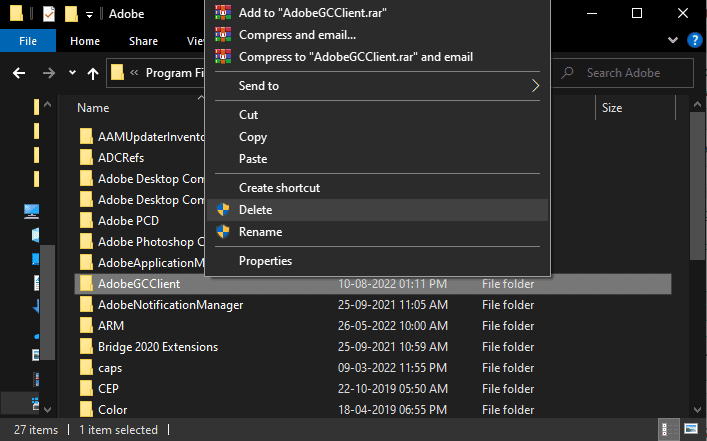Viewport: 707px width, 441px height.
Task: Switch to large icons view using the status bar icon
Action: [691, 429]
